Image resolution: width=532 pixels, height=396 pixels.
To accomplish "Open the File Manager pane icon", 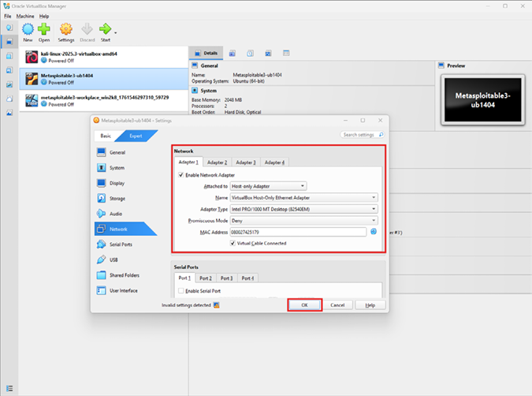I will [x=286, y=54].
